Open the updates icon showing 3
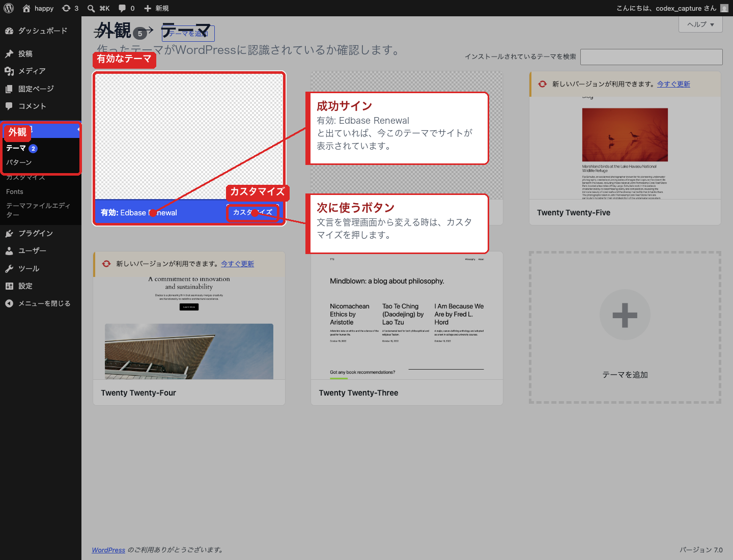733x560 pixels. click(70, 8)
